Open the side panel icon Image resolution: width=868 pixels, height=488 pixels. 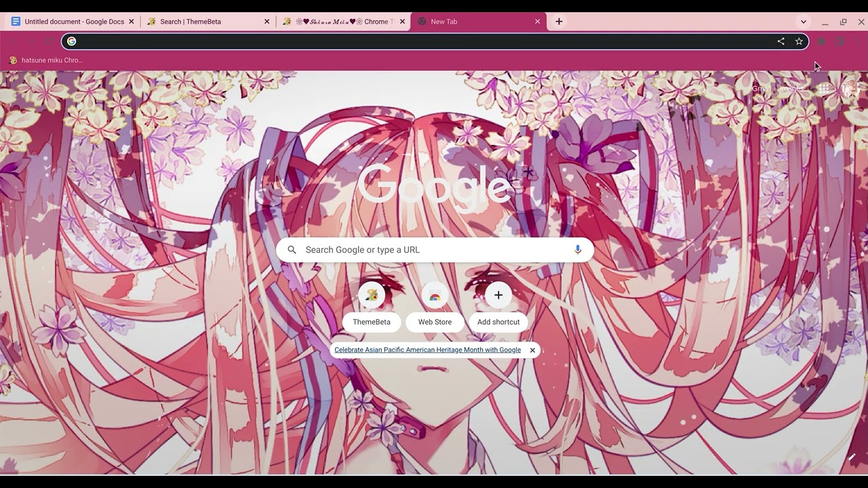(840, 41)
